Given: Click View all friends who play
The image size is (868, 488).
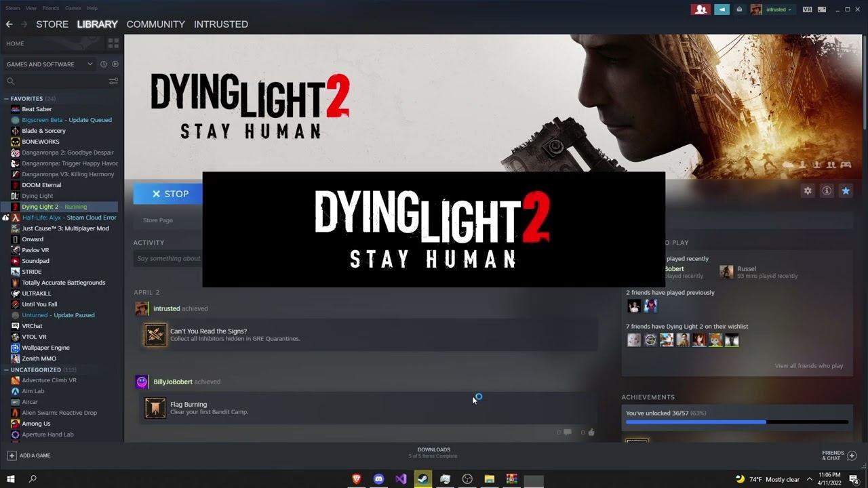Looking at the screenshot, I should (x=809, y=366).
